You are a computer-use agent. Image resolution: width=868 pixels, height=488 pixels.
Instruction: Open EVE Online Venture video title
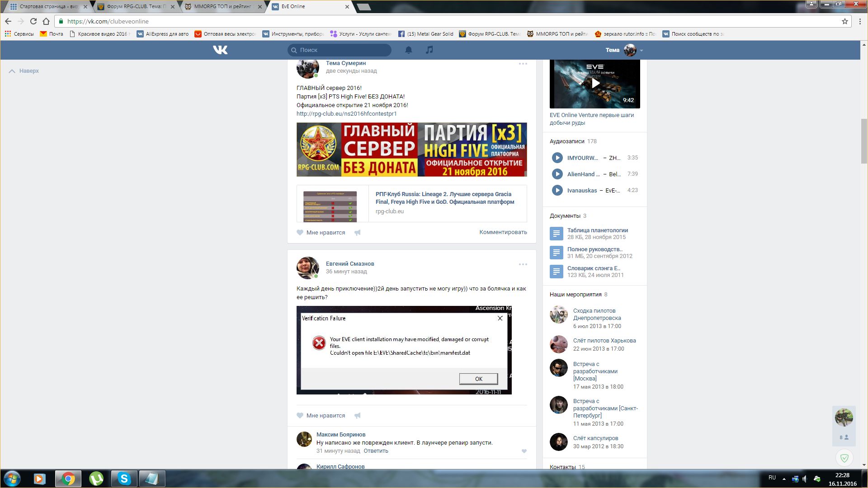click(x=592, y=119)
